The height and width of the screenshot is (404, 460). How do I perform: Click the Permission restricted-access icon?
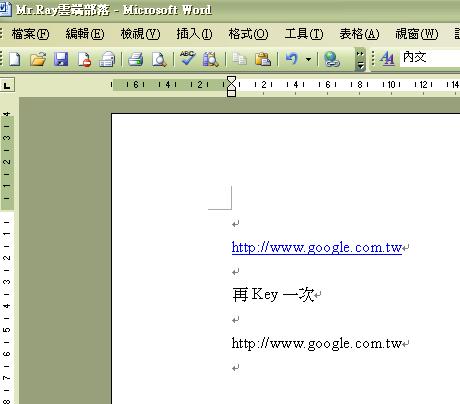tap(84, 59)
